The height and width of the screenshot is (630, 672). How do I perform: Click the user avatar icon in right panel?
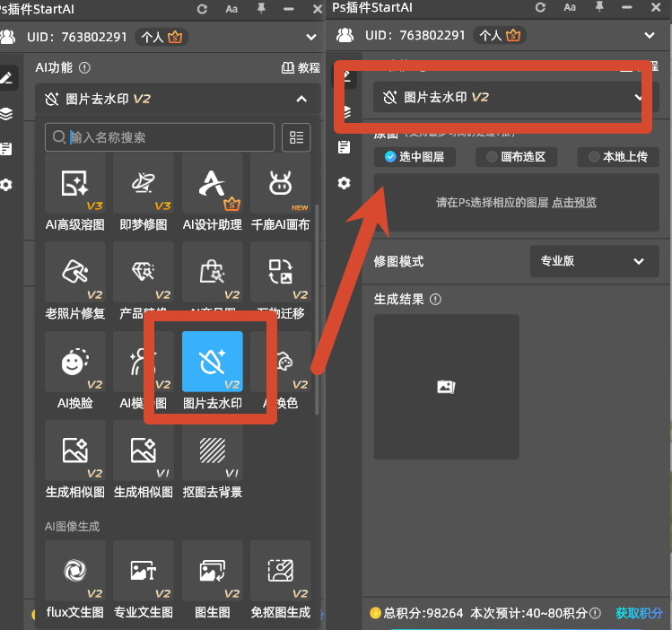[x=345, y=35]
